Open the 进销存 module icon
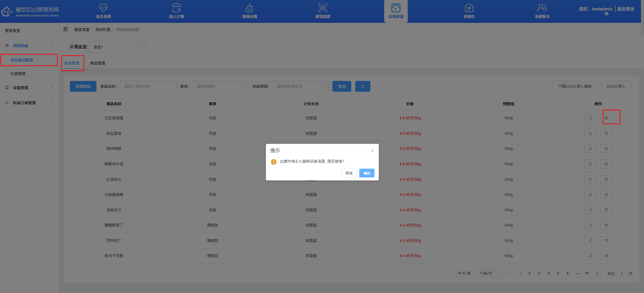The height and width of the screenshot is (293, 644). (x=469, y=8)
